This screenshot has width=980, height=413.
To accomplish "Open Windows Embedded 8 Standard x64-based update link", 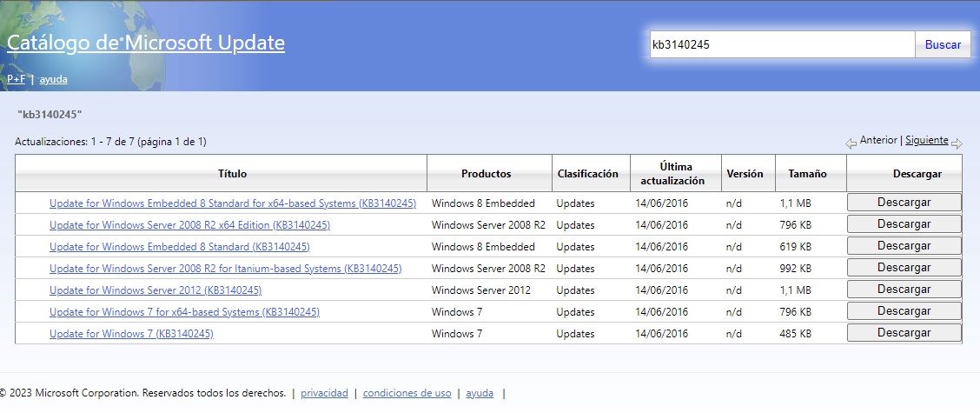I will pos(233,203).
